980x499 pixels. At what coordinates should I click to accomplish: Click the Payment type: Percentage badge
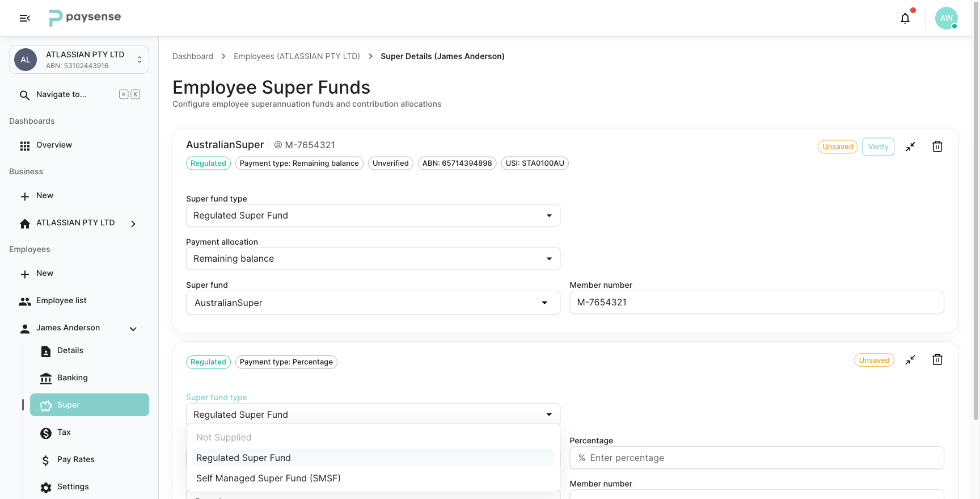[x=286, y=362]
